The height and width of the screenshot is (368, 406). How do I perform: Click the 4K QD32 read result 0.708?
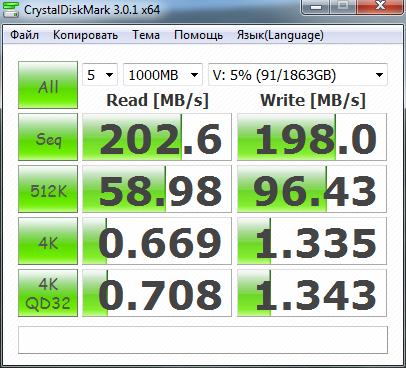coord(157,293)
